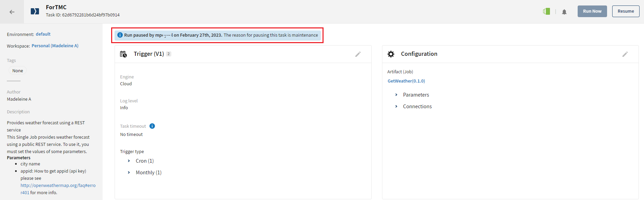The width and height of the screenshot is (644, 200).
Task: Expand the Connections section
Action: tap(396, 107)
